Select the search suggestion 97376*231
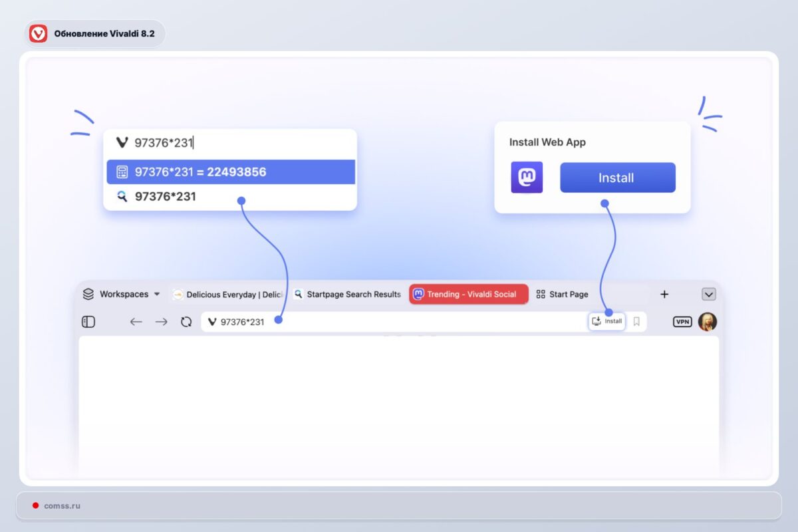Screen dimensions: 798x532 point(231,197)
